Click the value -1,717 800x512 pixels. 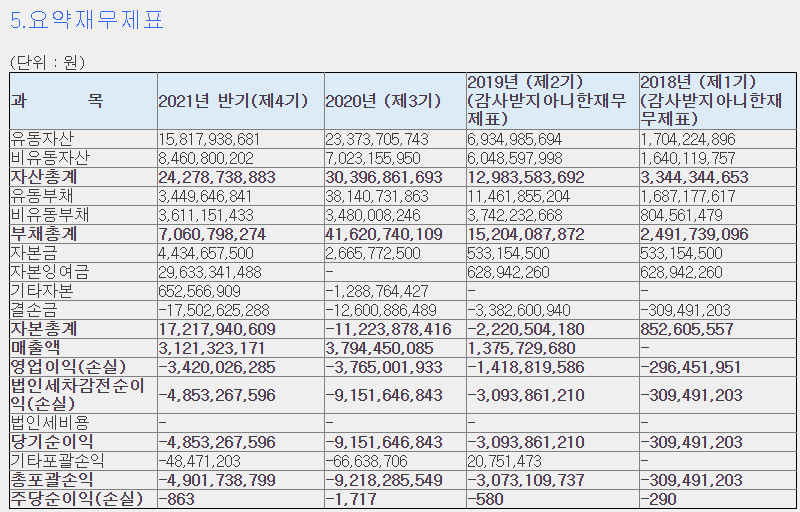click(351, 499)
